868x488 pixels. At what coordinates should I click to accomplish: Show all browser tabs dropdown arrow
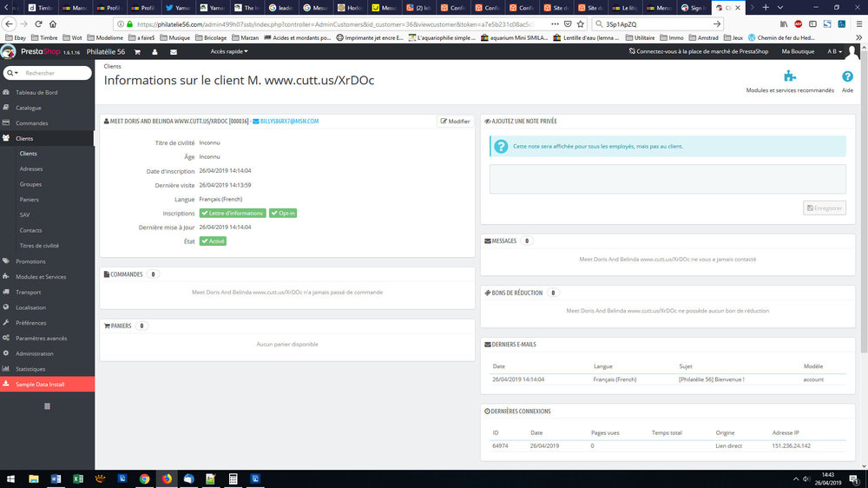[780, 8]
